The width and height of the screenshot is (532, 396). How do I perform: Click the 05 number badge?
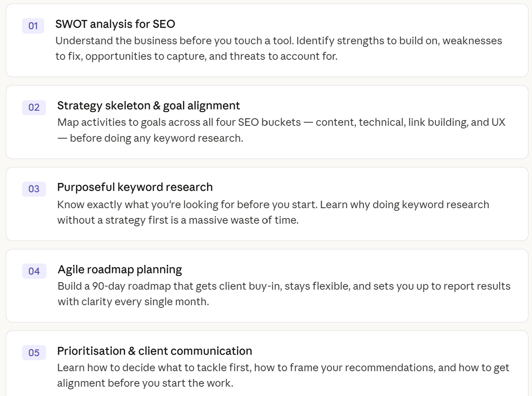click(x=34, y=353)
